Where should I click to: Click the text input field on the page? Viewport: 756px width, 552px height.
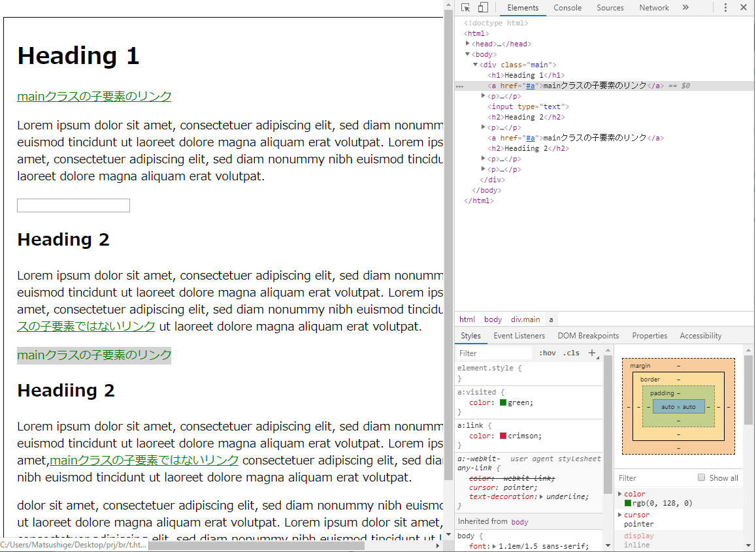[x=73, y=206]
